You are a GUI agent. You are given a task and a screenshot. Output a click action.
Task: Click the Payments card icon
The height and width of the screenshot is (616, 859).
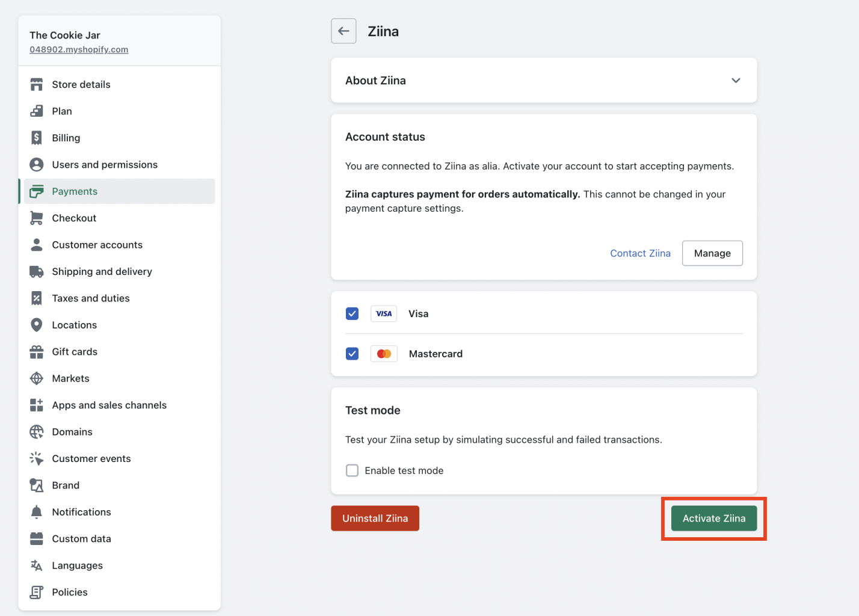click(37, 191)
